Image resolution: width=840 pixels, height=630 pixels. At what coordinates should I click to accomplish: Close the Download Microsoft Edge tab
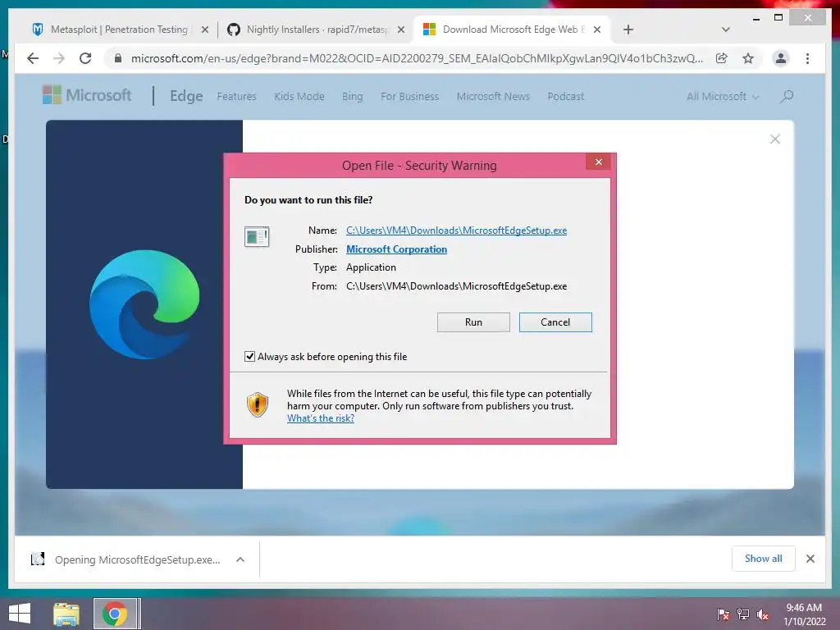(597, 30)
